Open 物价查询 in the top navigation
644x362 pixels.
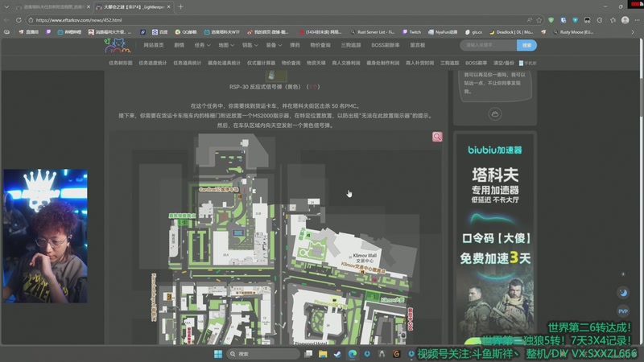pyautogui.click(x=320, y=45)
